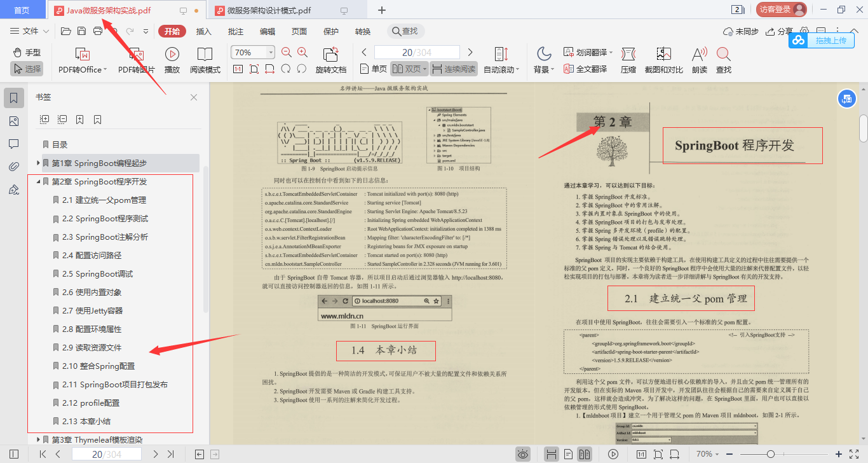Open the 文件 menu dropdown
This screenshot has width=868, height=463.
tap(30, 31)
